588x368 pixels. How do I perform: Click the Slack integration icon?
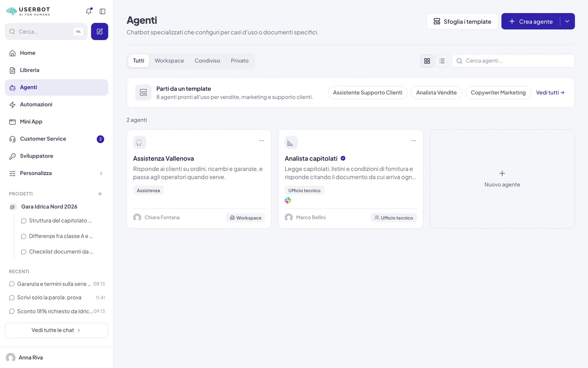click(x=288, y=200)
